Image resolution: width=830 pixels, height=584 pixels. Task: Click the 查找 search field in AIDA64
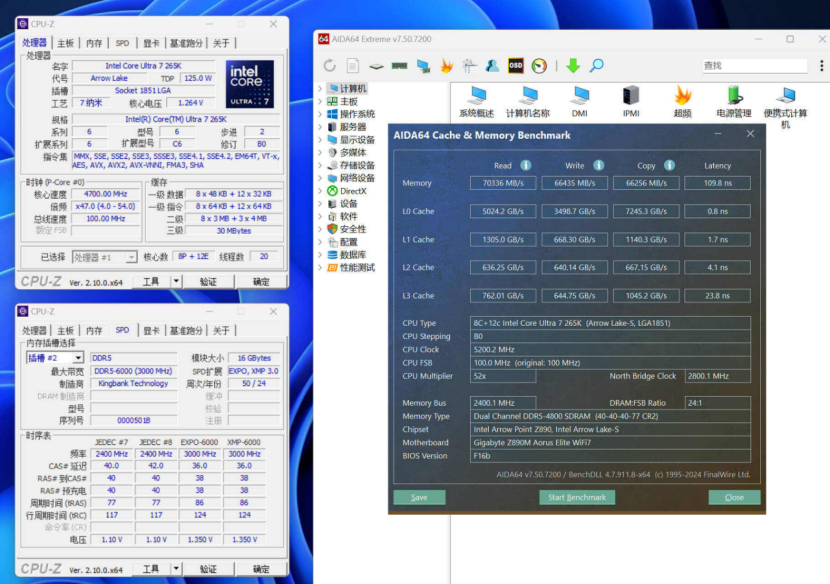755,66
